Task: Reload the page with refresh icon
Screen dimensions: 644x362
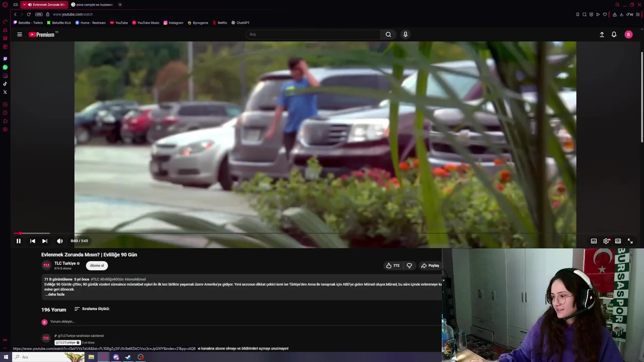Action: coord(29,15)
